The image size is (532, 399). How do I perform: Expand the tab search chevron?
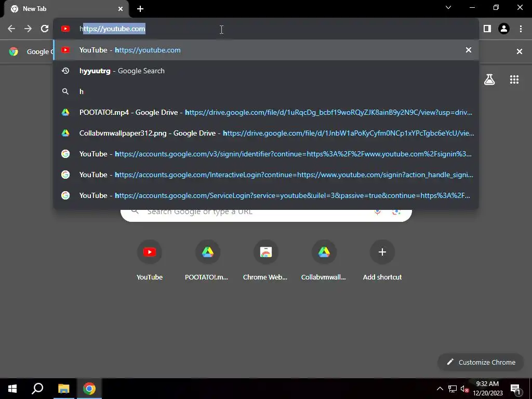[448, 7]
